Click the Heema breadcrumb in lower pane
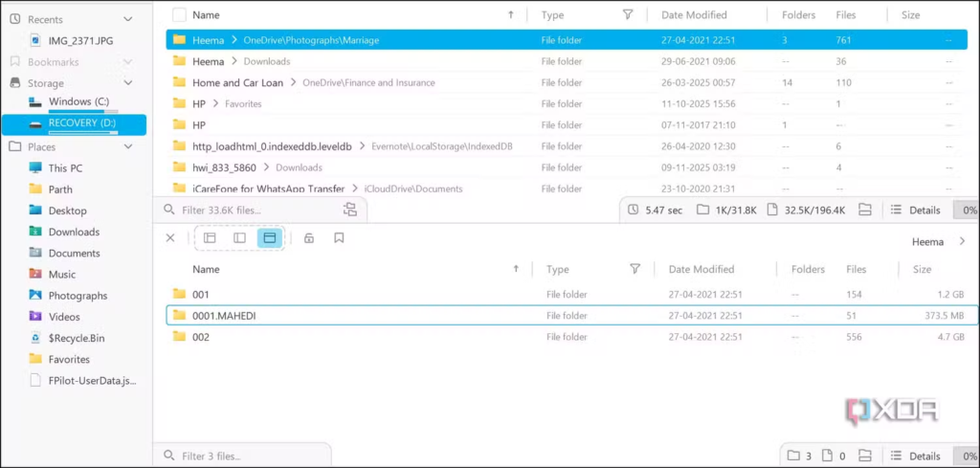The image size is (980, 468). pyautogui.click(x=928, y=242)
